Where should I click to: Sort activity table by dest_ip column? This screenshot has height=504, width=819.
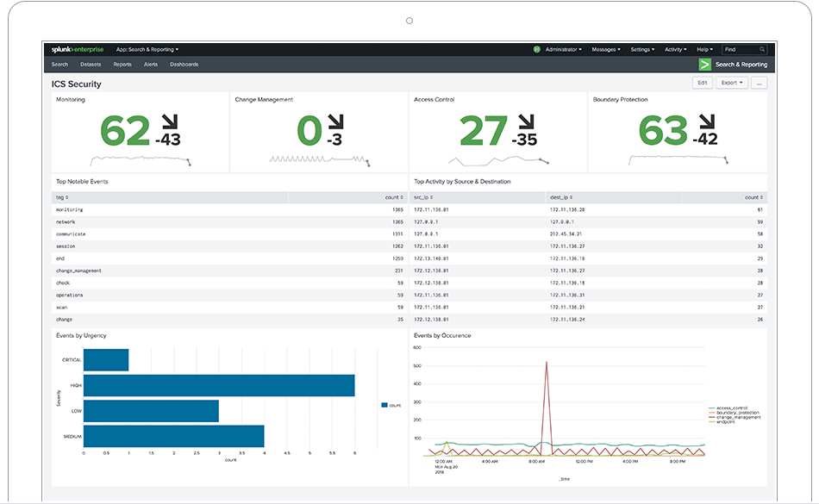point(561,198)
